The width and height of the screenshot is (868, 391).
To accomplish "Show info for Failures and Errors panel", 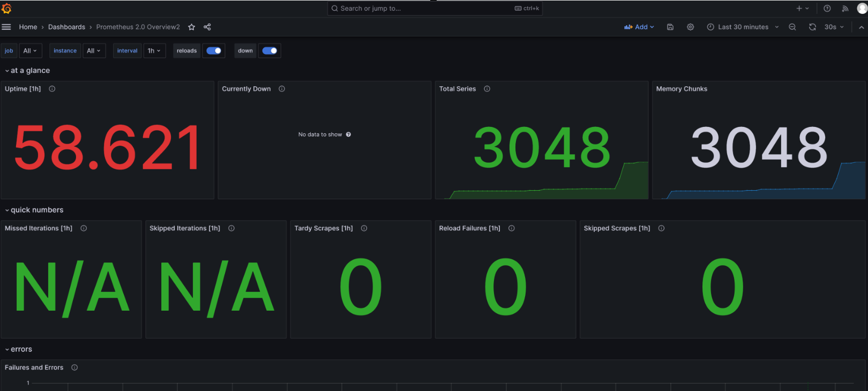I will pos(74,367).
